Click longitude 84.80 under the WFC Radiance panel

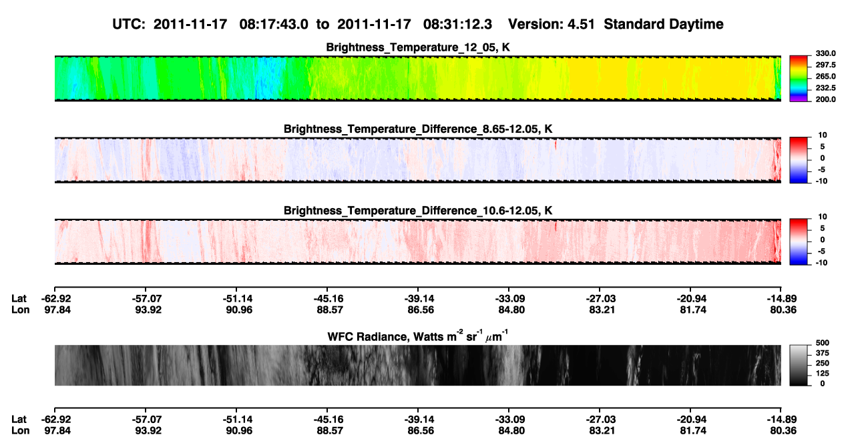510,431
